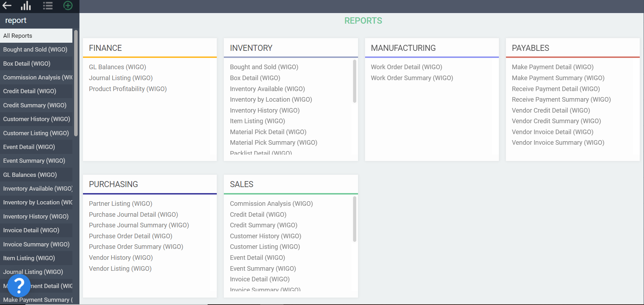Open Inventory by Location report in Inventory card
This screenshot has height=305, width=644.
[x=271, y=100]
